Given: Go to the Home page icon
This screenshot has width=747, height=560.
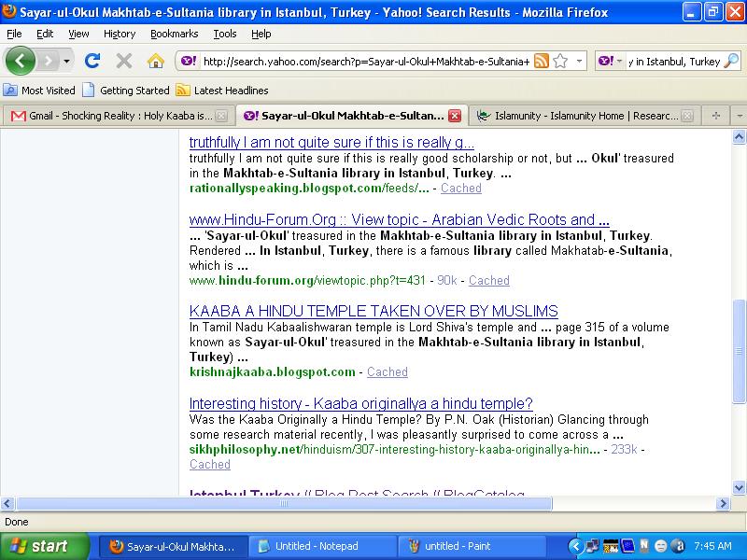Looking at the screenshot, I should click(x=155, y=61).
